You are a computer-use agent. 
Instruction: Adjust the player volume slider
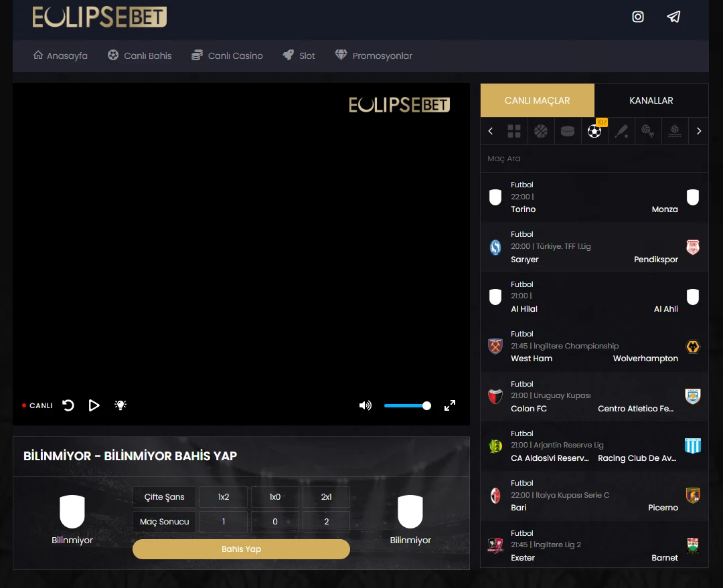click(x=408, y=405)
